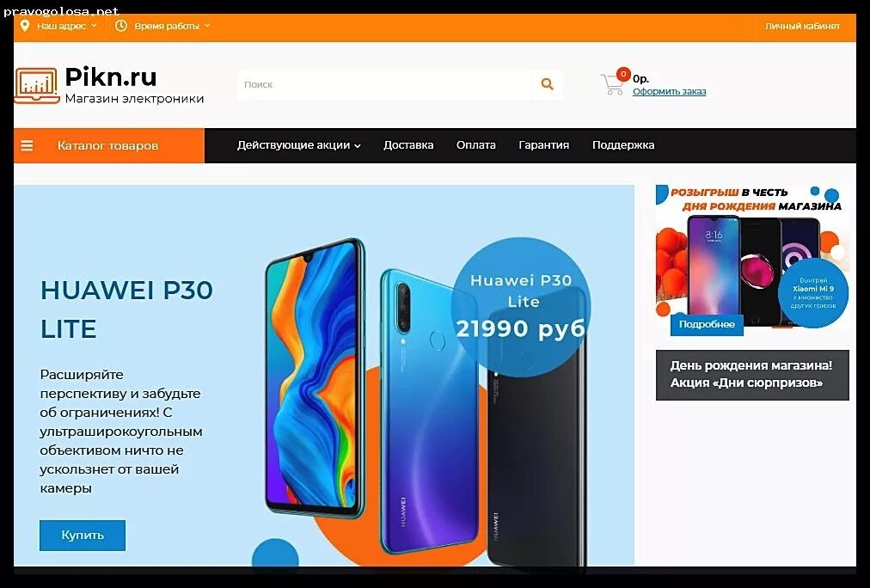Image resolution: width=870 pixels, height=588 pixels.
Task: Click the hamburger catalog menu icon
Action: point(27,145)
